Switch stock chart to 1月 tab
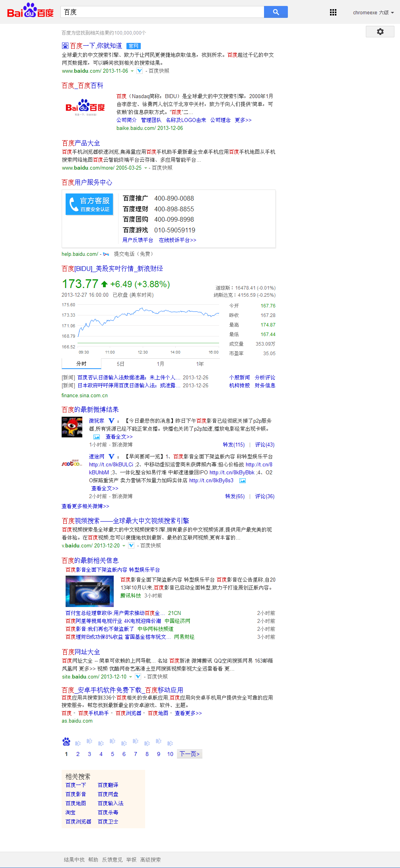400x868 pixels. click(x=160, y=364)
